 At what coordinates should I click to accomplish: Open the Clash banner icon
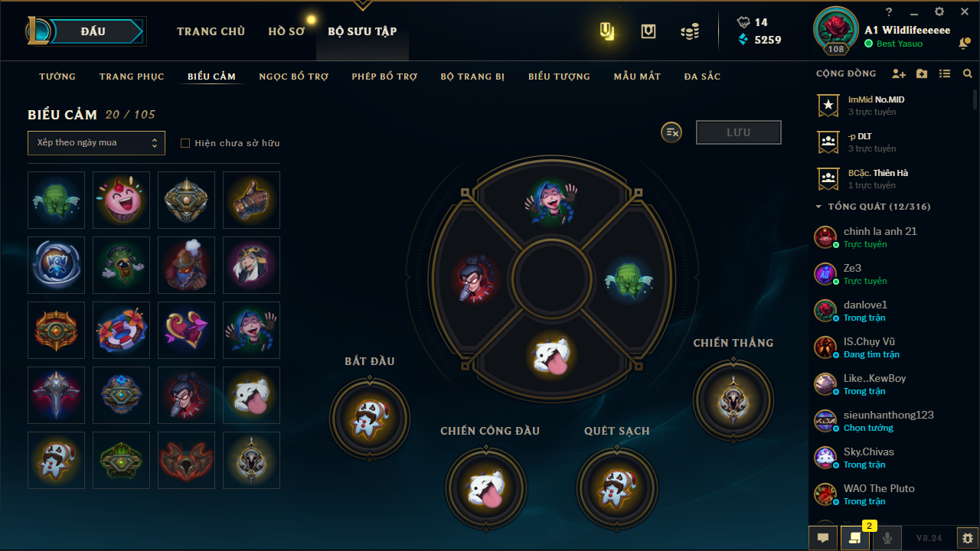(648, 31)
